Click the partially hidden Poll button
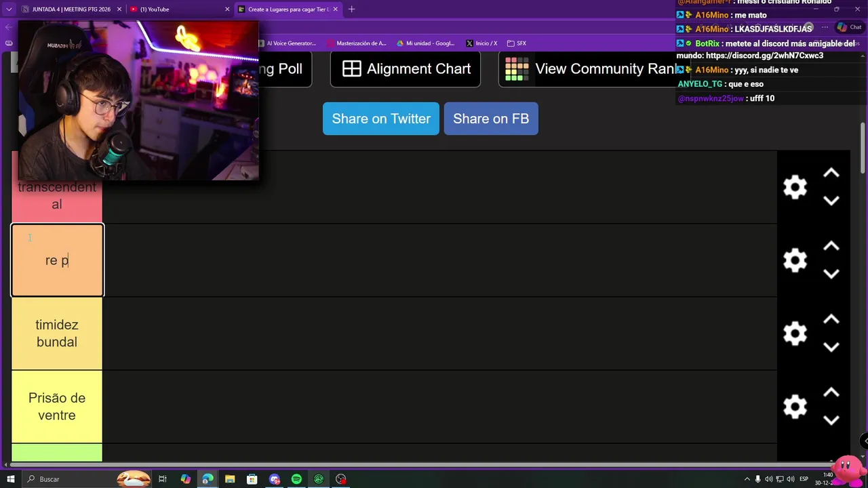The height and width of the screenshot is (488, 868). [285, 68]
